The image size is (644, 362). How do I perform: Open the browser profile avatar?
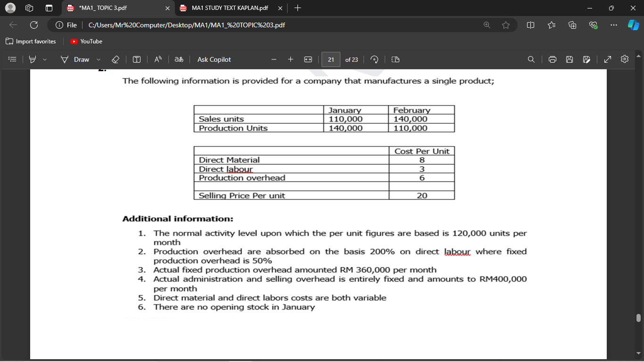10,8
